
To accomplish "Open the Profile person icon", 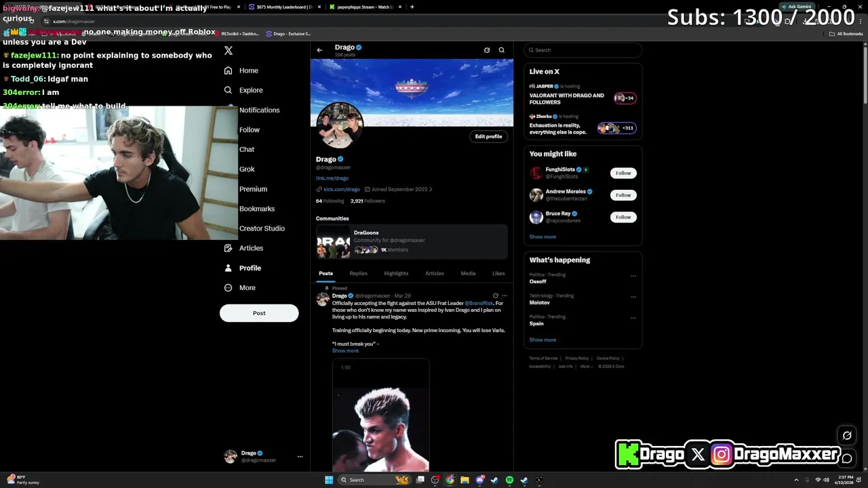I will [x=228, y=268].
